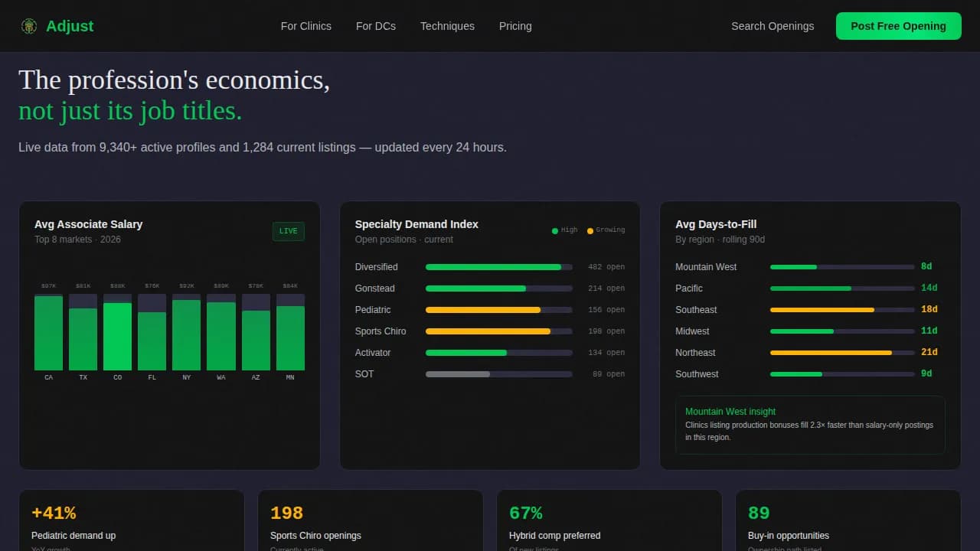Click the green High legend dot
This screenshot has width=980, height=551.
pos(555,230)
